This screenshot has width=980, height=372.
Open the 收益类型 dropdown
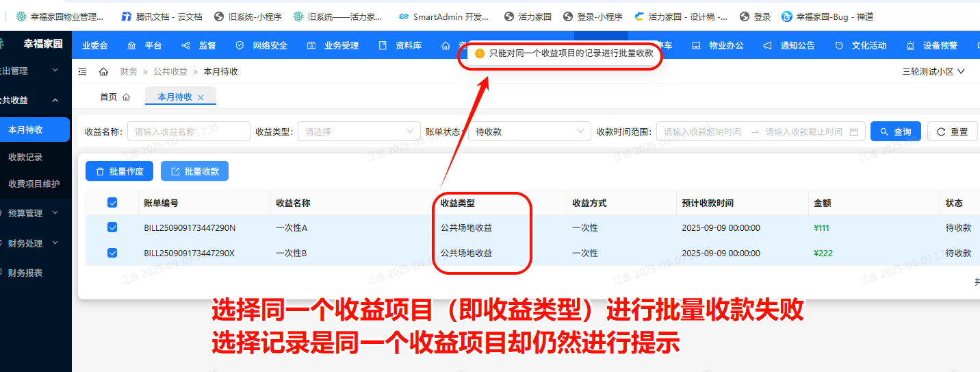(x=359, y=132)
